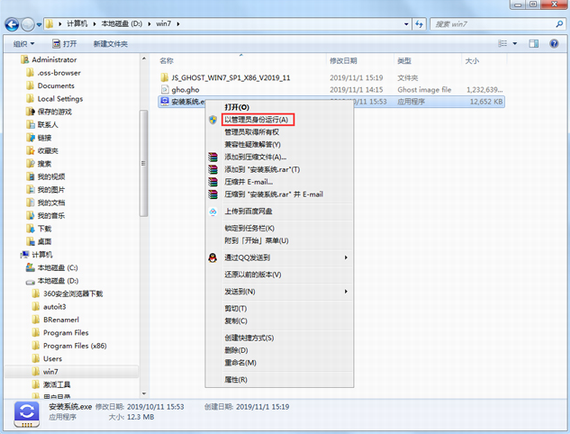This screenshot has height=434, width=570.
Task: Select the 安装系统 exe file icon
Action: click(165, 101)
